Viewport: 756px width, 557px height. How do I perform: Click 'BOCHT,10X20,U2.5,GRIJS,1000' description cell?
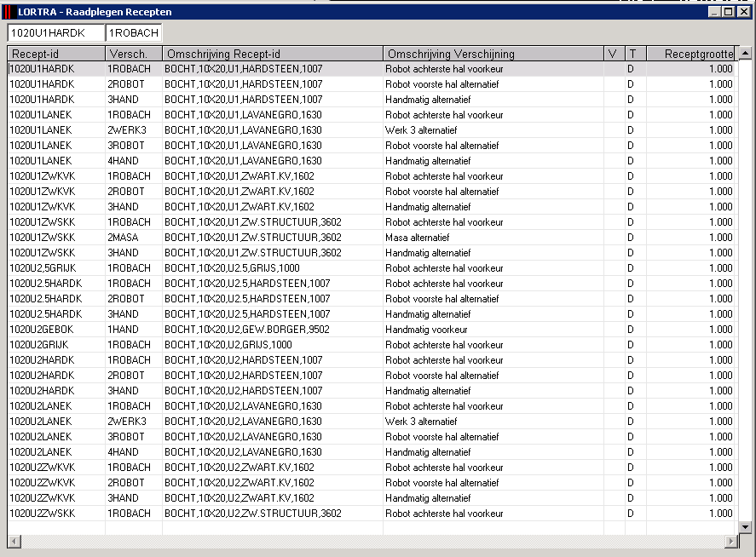click(x=273, y=268)
